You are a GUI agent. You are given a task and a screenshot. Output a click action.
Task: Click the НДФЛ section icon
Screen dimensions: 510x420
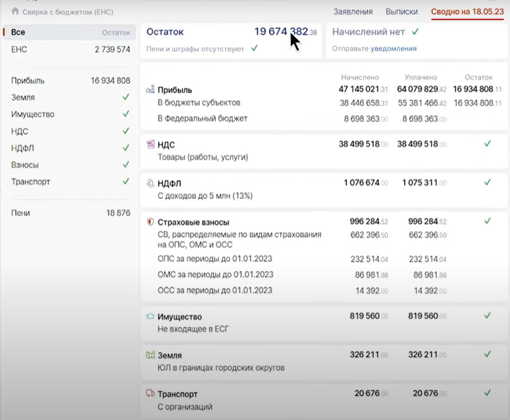coord(150,183)
